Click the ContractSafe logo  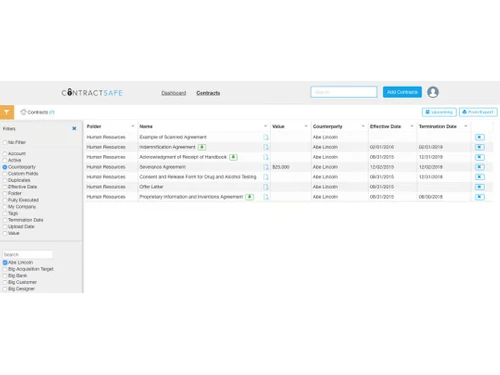tap(92, 92)
